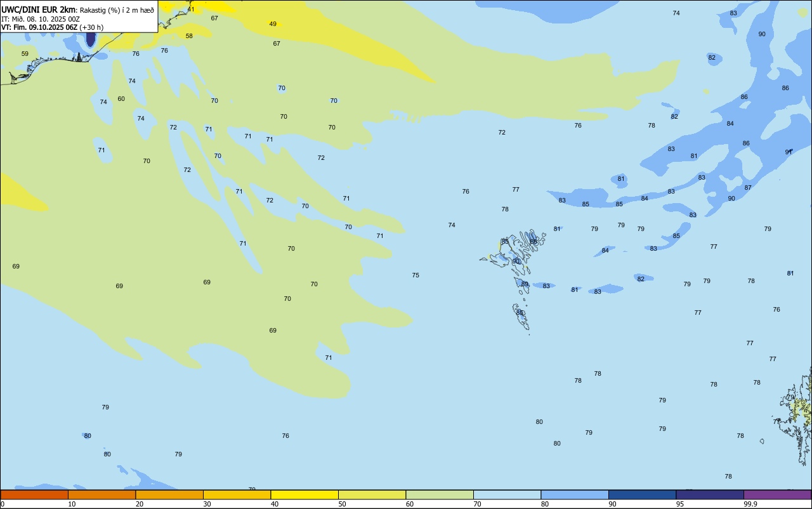Click the 10–20 orange legend swatch
Image resolution: width=812 pixels, height=509 pixels.
pyautogui.click(x=101, y=494)
